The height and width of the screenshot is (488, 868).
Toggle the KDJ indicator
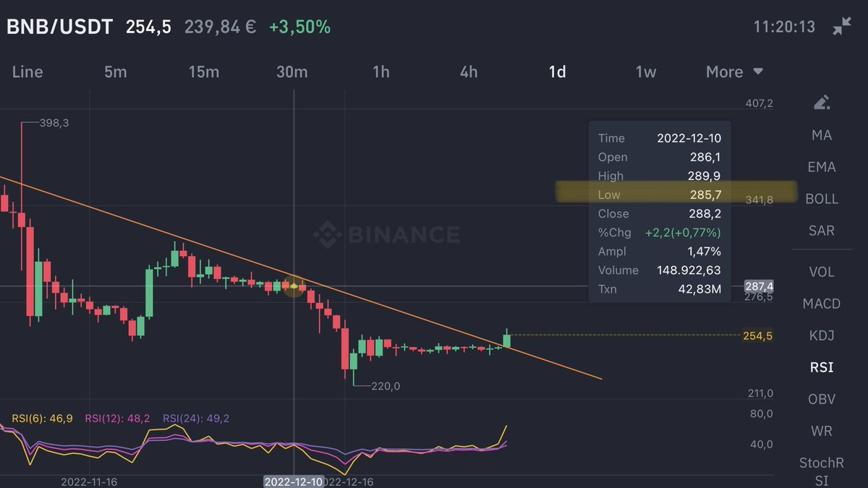pyautogui.click(x=822, y=335)
